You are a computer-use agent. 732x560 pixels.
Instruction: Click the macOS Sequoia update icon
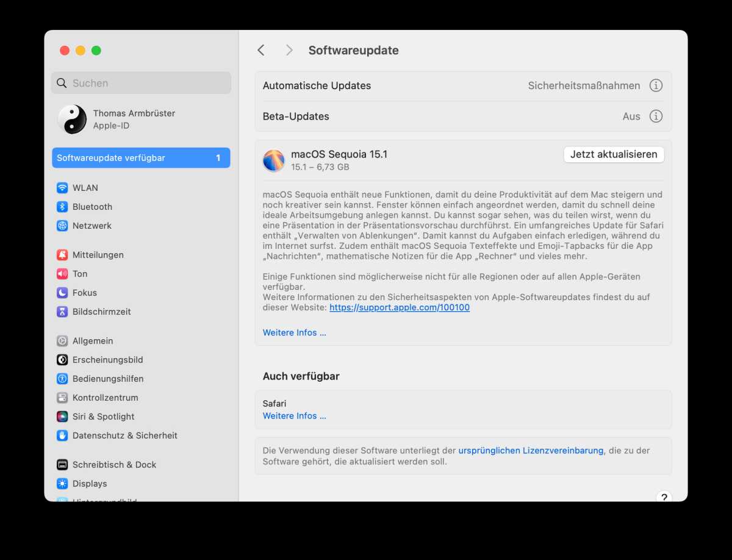click(x=274, y=160)
